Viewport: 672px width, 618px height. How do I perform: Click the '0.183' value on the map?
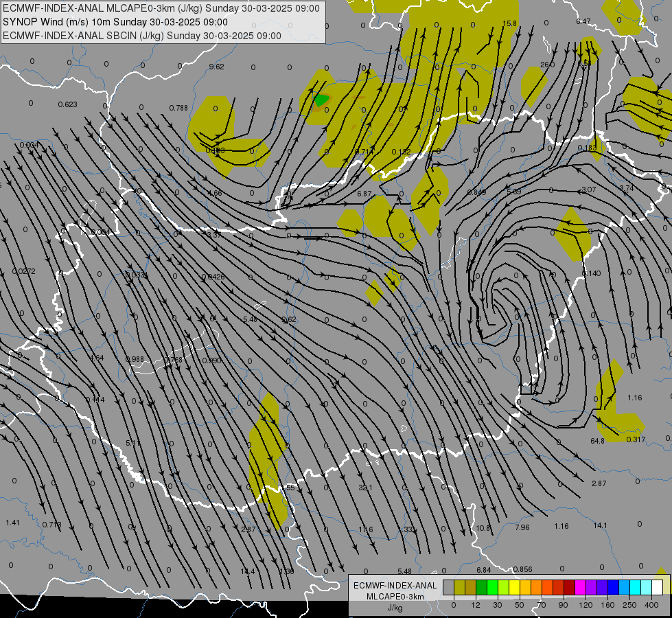(x=587, y=148)
